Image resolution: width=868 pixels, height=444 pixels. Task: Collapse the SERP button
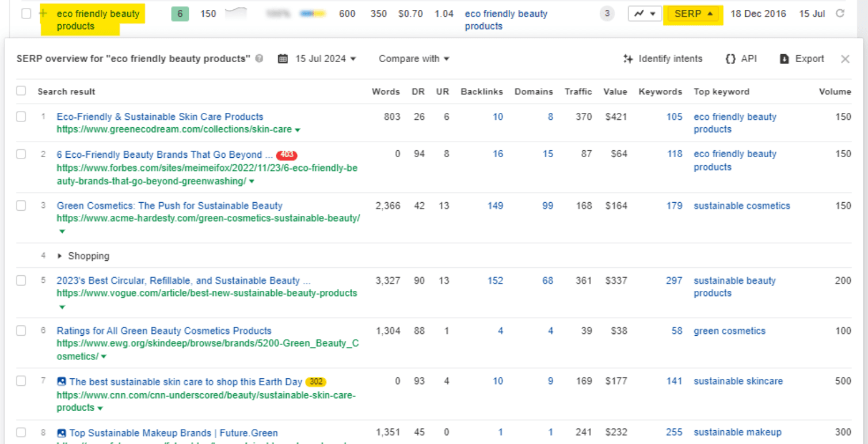point(694,14)
